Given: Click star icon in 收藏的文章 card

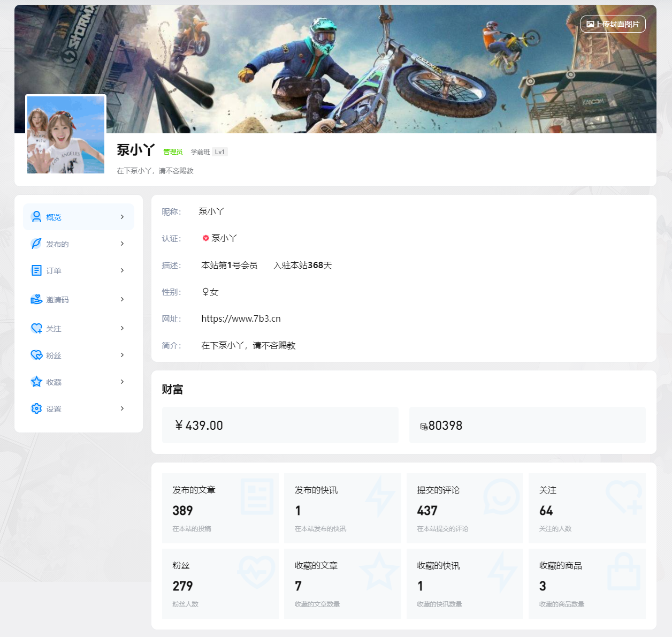Looking at the screenshot, I should pyautogui.click(x=379, y=571).
